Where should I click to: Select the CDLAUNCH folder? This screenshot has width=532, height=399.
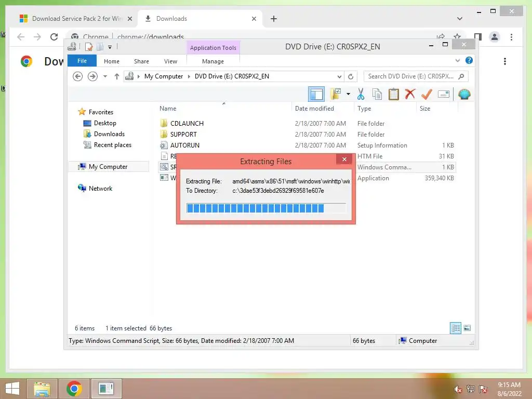(x=187, y=124)
